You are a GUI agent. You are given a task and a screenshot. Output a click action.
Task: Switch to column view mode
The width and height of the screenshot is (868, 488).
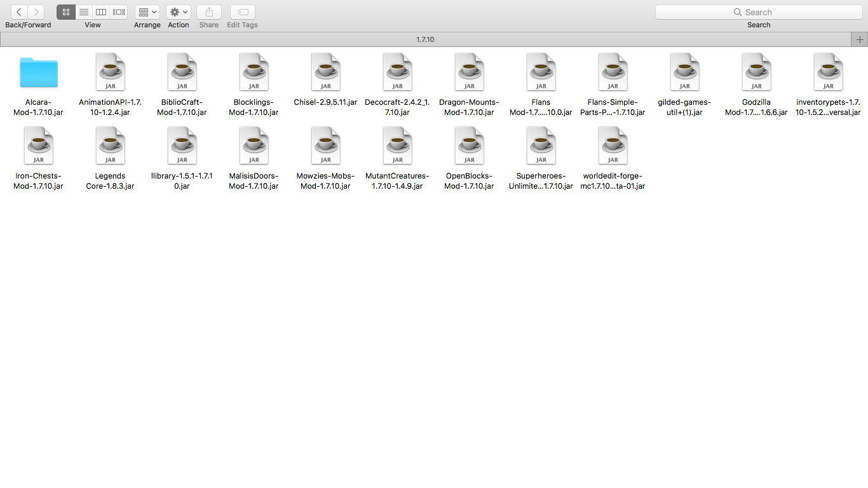pos(100,12)
